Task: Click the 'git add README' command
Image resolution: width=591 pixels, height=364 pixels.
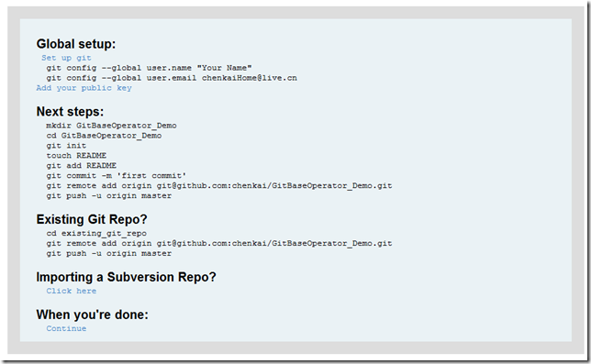Action: [x=82, y=166]
